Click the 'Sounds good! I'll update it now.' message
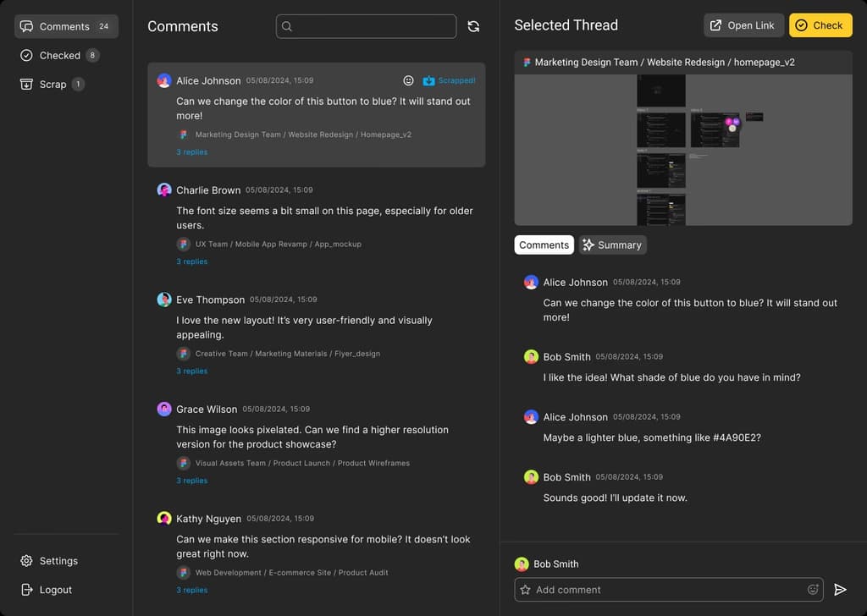This screenshot has width=867, height=616. [x=615, y=498]
